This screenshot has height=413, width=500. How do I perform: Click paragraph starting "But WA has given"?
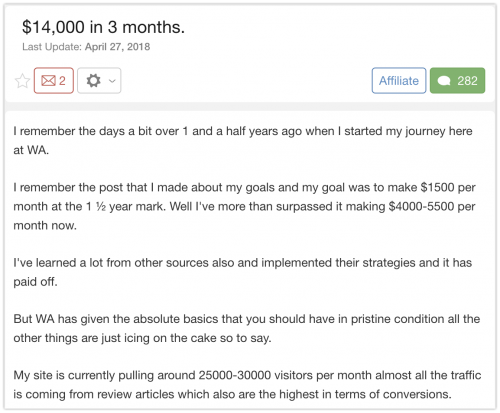(x=247, y=328)
